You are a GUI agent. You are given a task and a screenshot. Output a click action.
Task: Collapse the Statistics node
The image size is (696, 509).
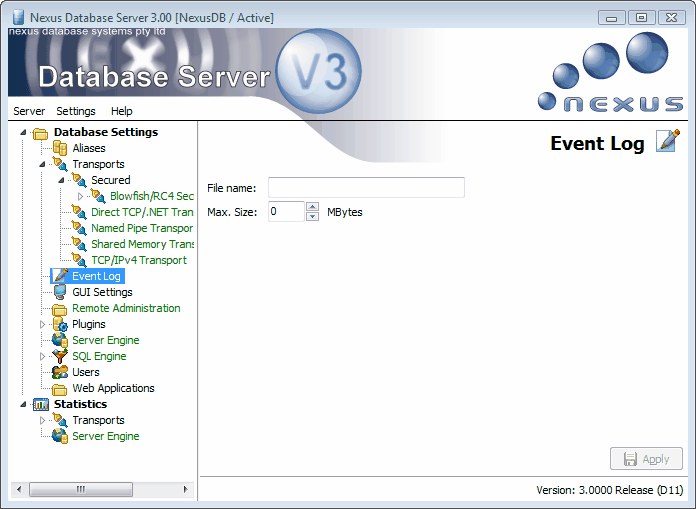(24, 404)
